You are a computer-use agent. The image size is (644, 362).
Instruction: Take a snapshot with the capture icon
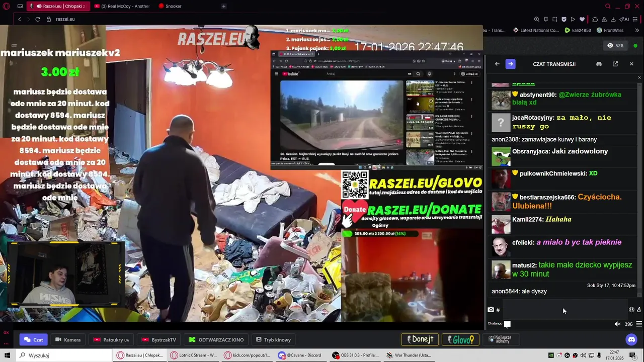(x=555, y=19)
